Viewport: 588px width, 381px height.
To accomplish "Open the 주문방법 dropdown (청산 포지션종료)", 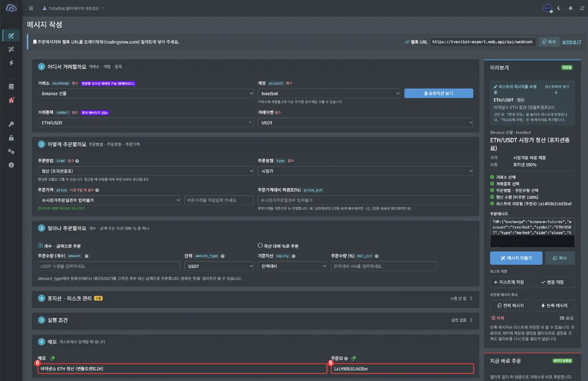I will [146, 171].
